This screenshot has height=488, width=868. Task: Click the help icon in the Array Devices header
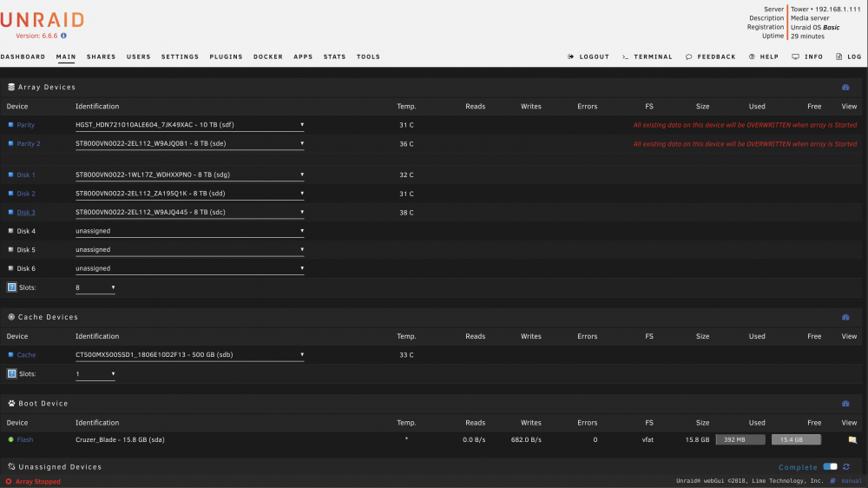click(845, 88)
